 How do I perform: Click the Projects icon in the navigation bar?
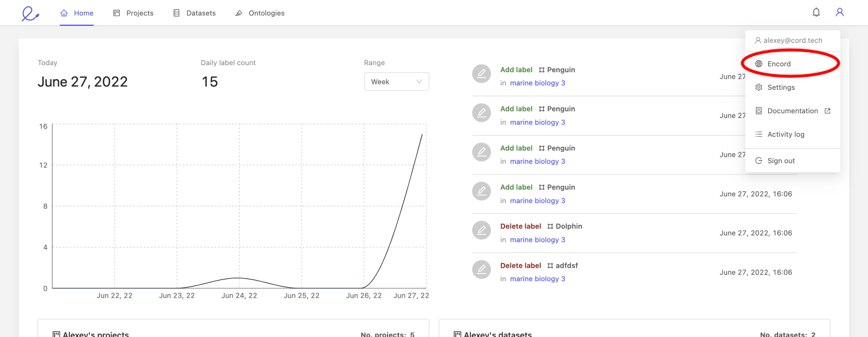(117, 13)
